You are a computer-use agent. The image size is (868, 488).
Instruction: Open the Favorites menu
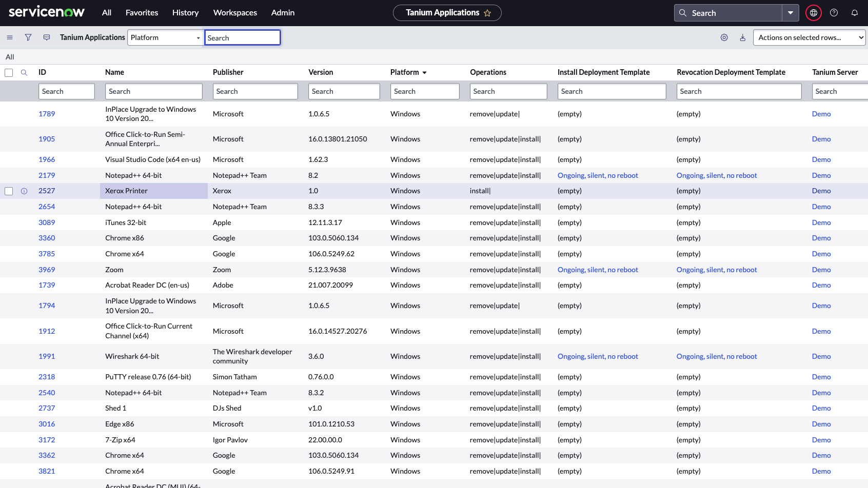(x=142, y=13)
